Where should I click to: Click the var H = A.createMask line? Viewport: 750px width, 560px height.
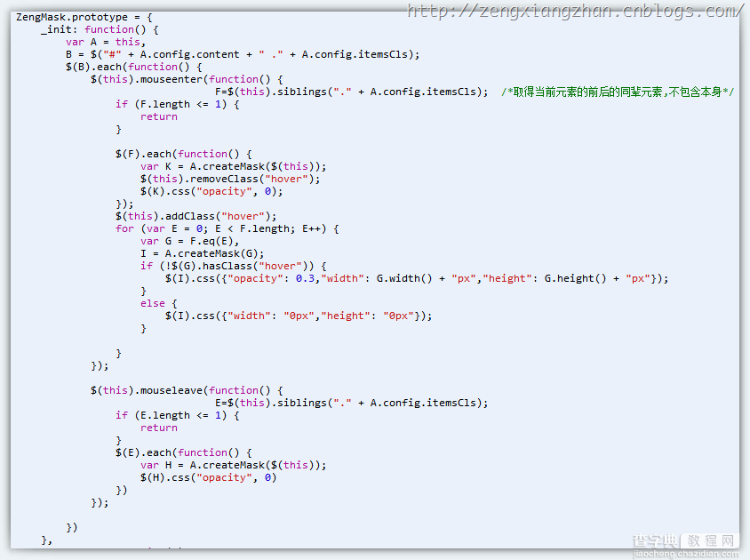[x=233, y=465]
